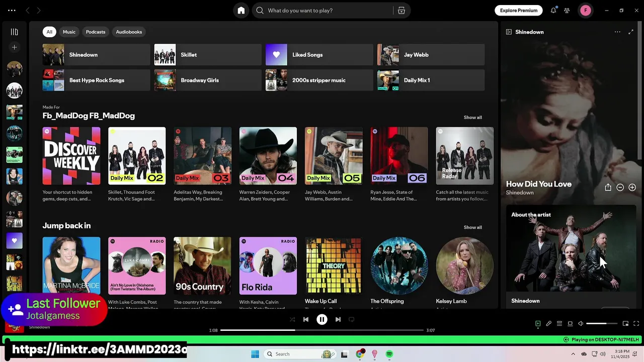
Task: Open the Jay Webb tile
Action: coord(431,55)
